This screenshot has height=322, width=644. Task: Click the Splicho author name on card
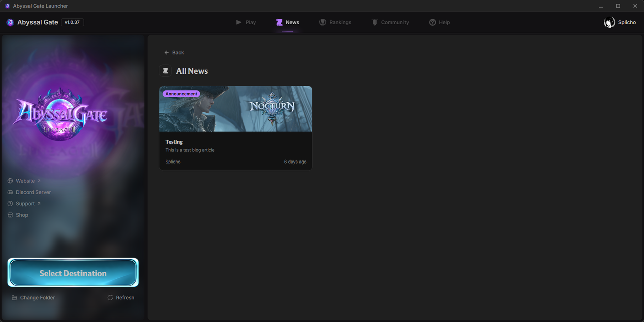coord(173,162)
